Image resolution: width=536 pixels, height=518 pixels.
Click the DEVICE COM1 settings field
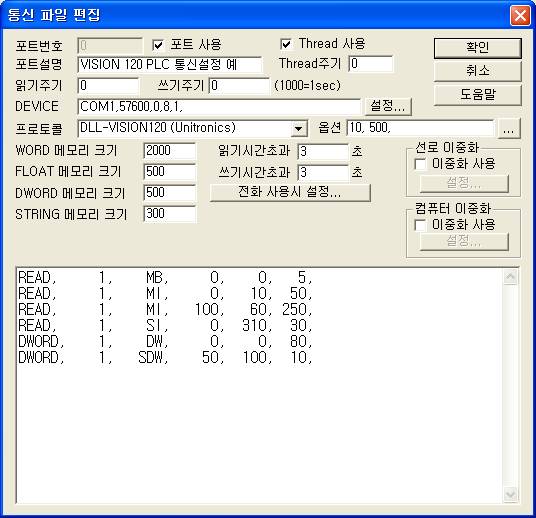[219, 107]
